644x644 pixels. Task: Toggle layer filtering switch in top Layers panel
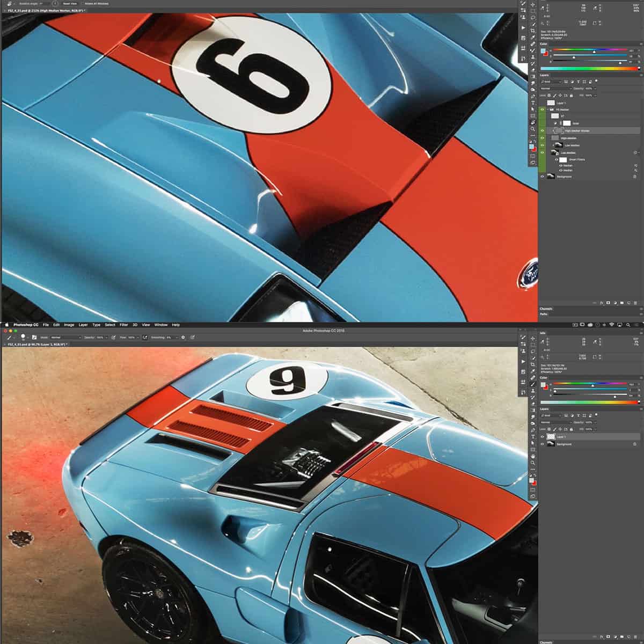pyautogui.click(x=596, y=80)
